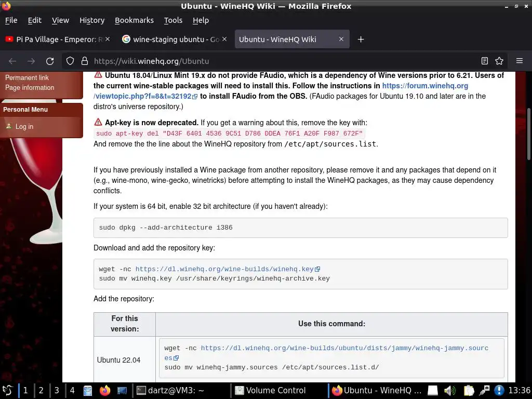Screen dimensions: 532x399
Task: Click the padlock site information icon
Action: [85, 61]
